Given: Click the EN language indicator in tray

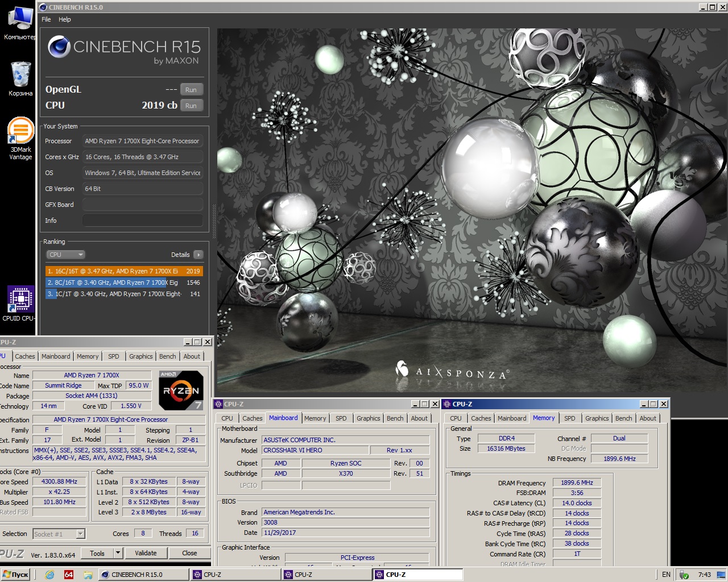Looking at the screenshot, I should click(666, 575).
